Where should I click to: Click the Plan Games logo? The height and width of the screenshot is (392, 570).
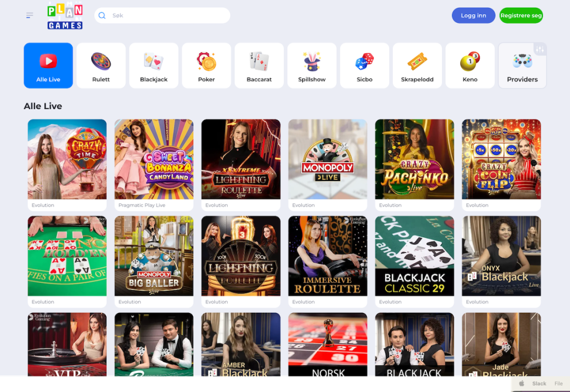(65, 16)
